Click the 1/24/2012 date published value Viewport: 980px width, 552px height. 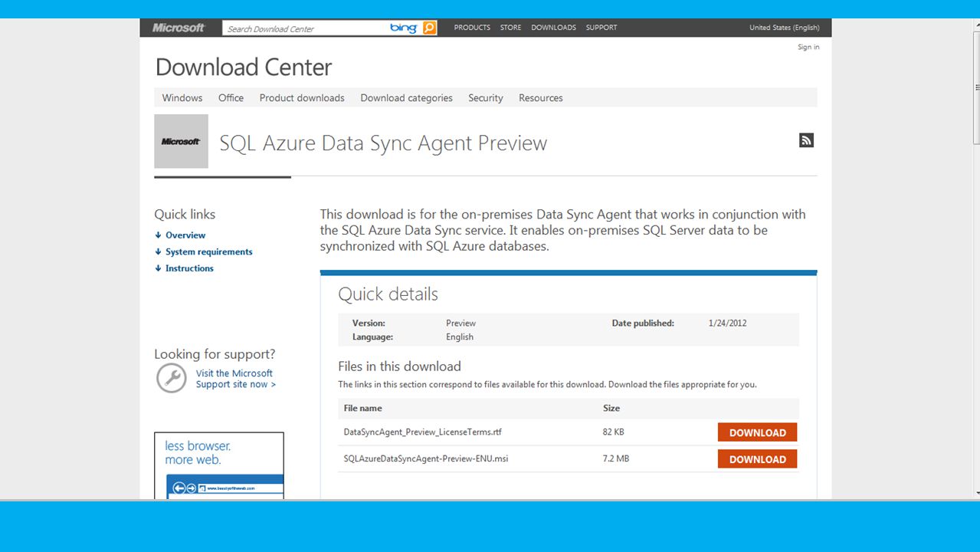pos(727,324)
